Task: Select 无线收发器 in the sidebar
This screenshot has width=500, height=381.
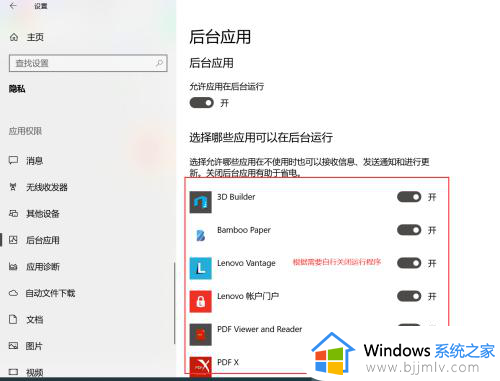Action: point(47,187)
